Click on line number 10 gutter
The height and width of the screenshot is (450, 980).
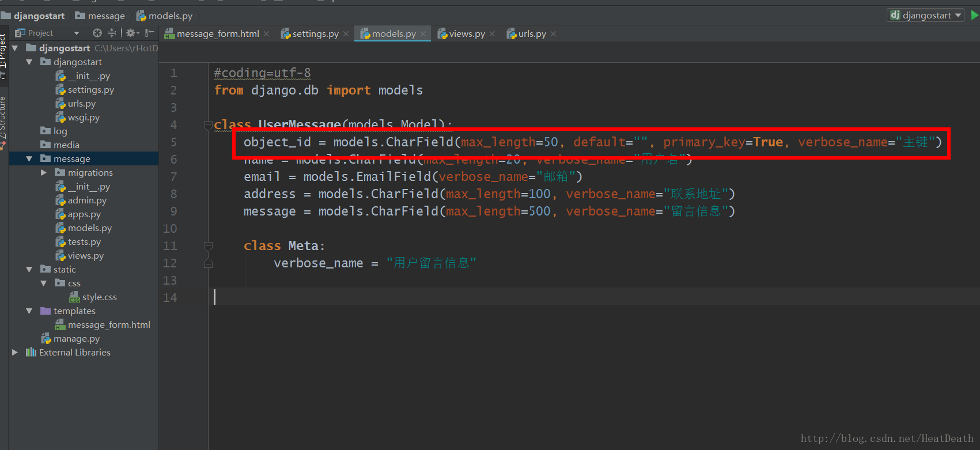click(x=170, y=228)
